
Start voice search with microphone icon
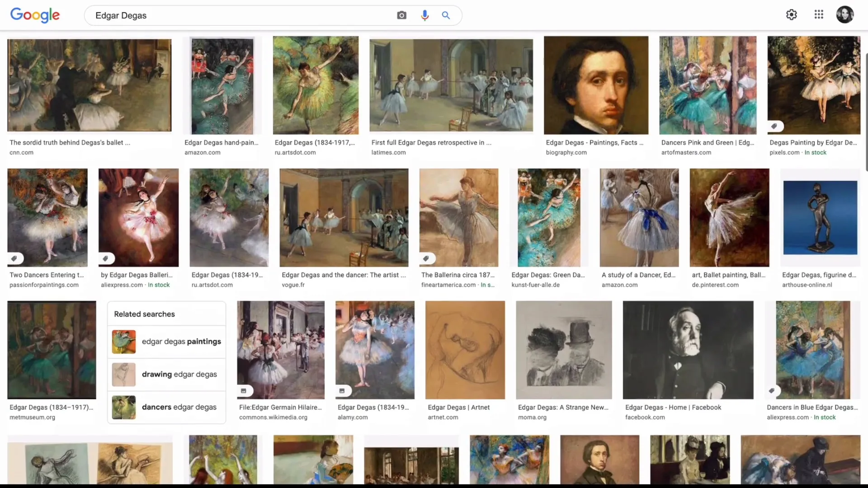[x=425, y=15]
